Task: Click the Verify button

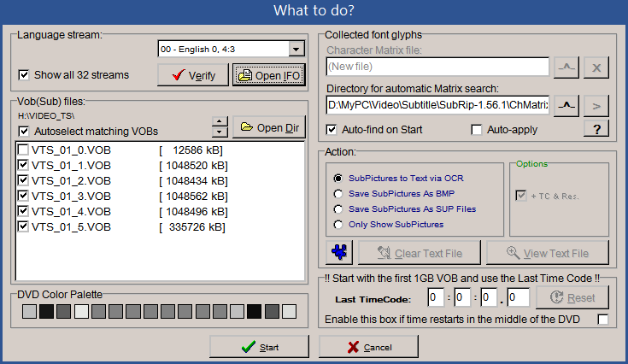Action: (192, 75)
